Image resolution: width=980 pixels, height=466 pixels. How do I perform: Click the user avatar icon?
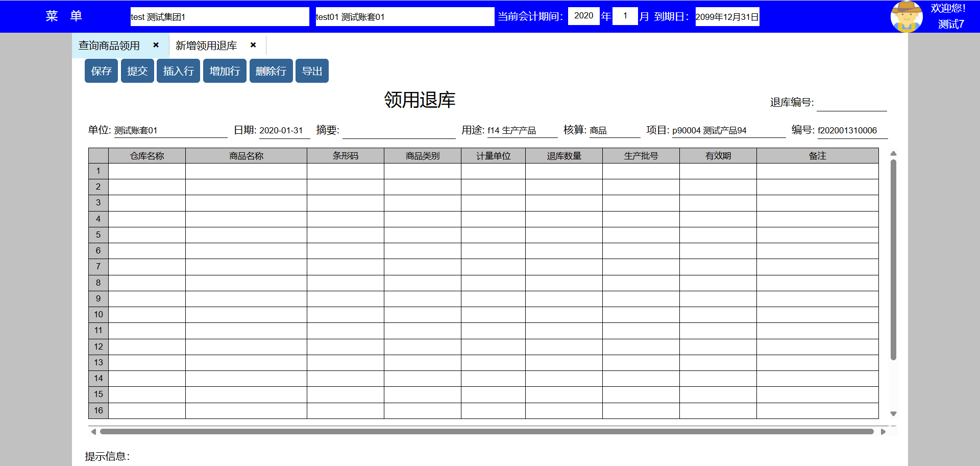pos(906,16)
